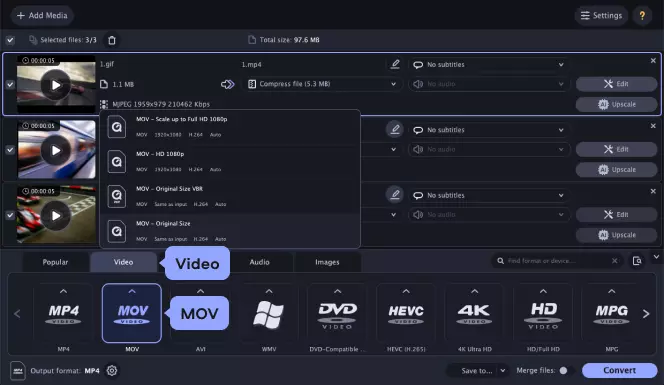
Task: Click the Add Media button
Action: click(x=42, y=16)
